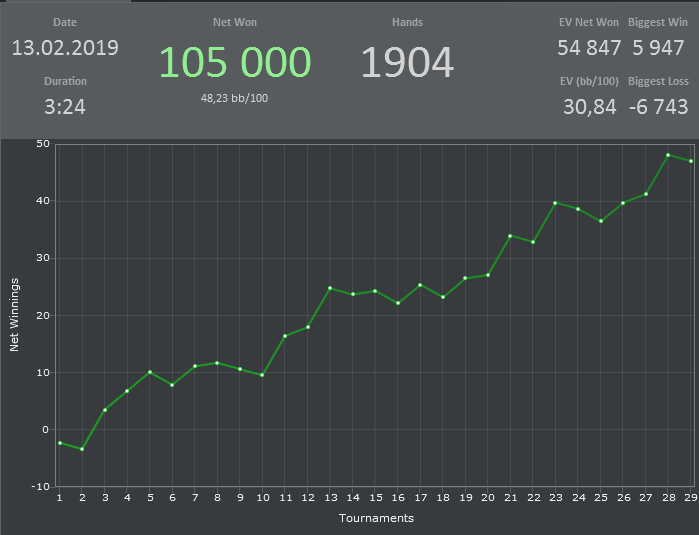Image resolution: width=699 pixels, height=535 pixels.
Task: Click the EV (bb/100) value 30,84
Action: point(590,107)
